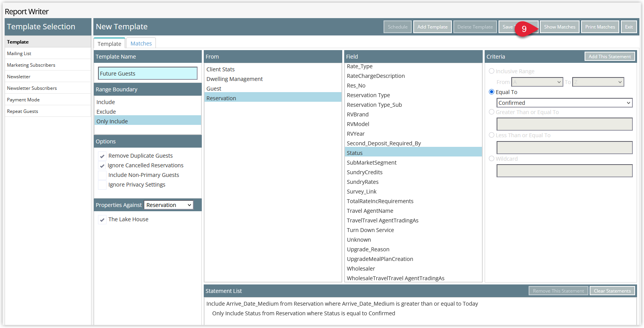This screenshot has height=328, width=644.
Task: Select Less Than or Equal To radio
Action: pos(492,135)
